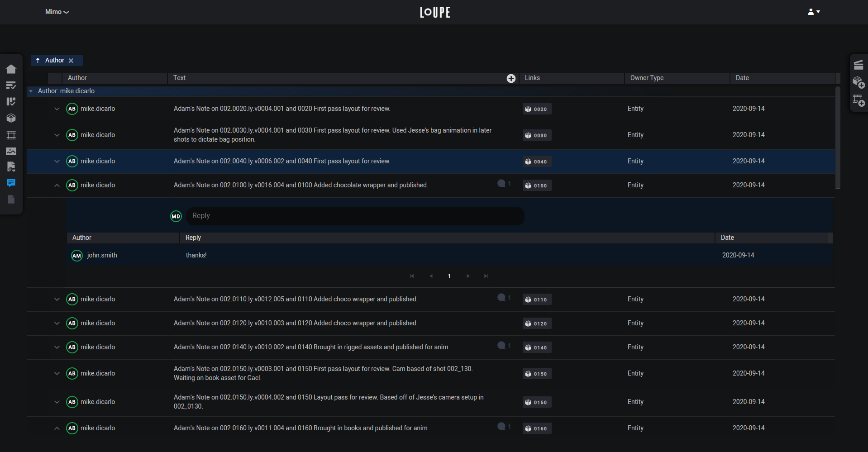Screen dimensions: 868x452
Task: Click the LOUPE logo
Action: coord(435,12)
